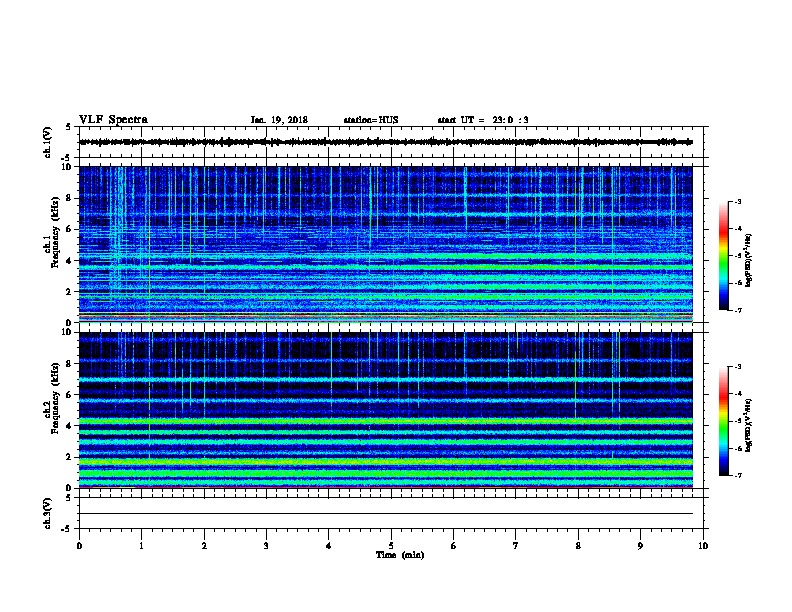Click the time axis tick label "5"
The height and width of the screenshot is (612, 792).
point(391,545)
